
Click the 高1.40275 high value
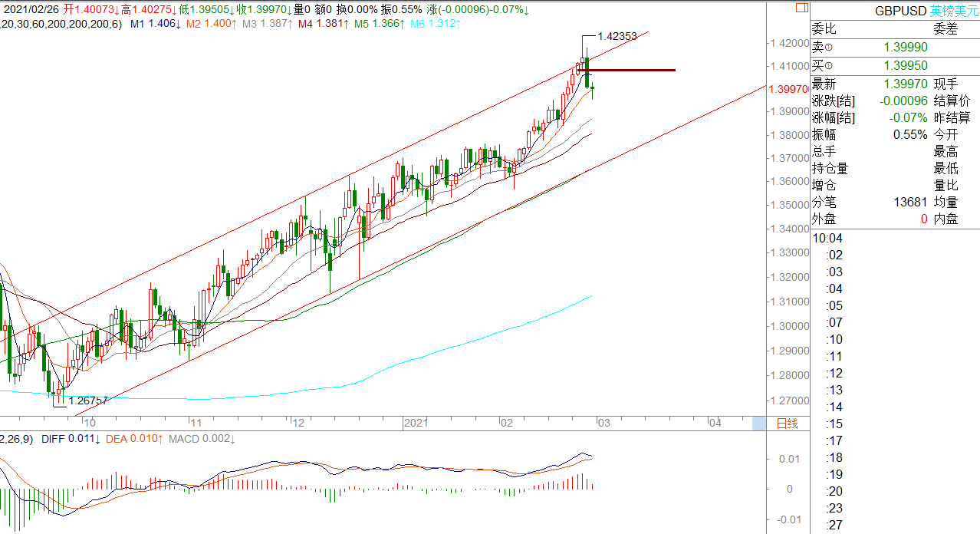(150, 9)
